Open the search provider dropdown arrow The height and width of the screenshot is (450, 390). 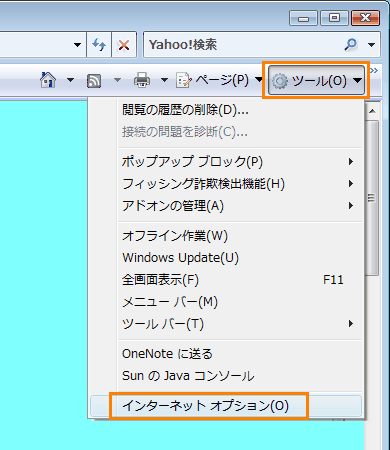point(371,45)
